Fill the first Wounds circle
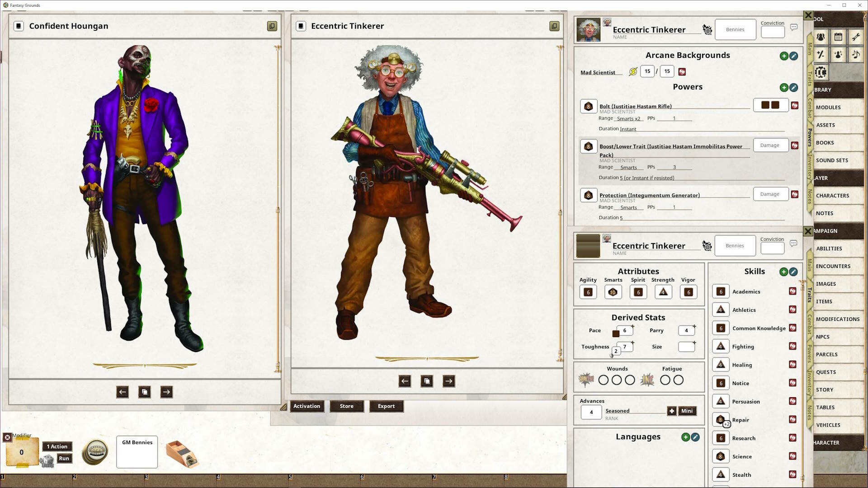The image size is (868, 488). pos(604,380)
